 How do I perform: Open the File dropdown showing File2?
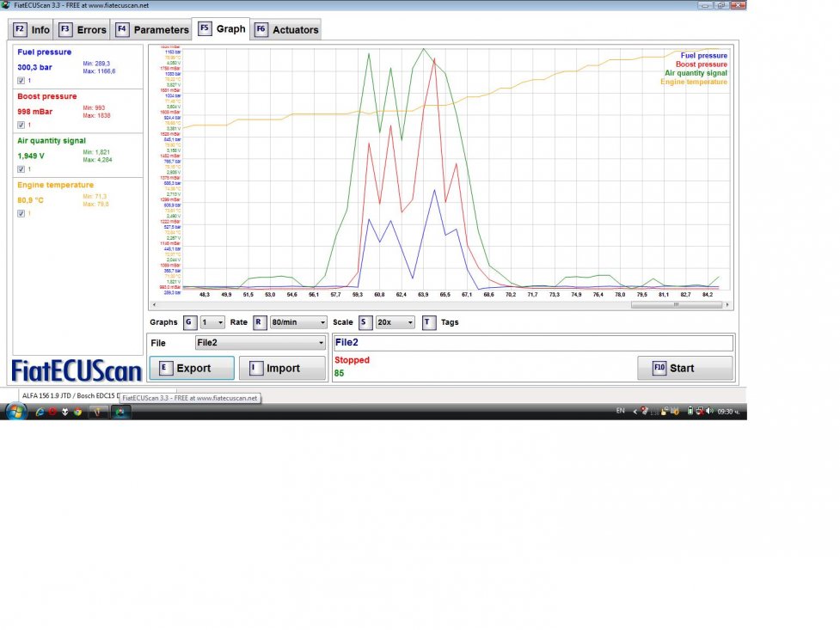point(261,342)
